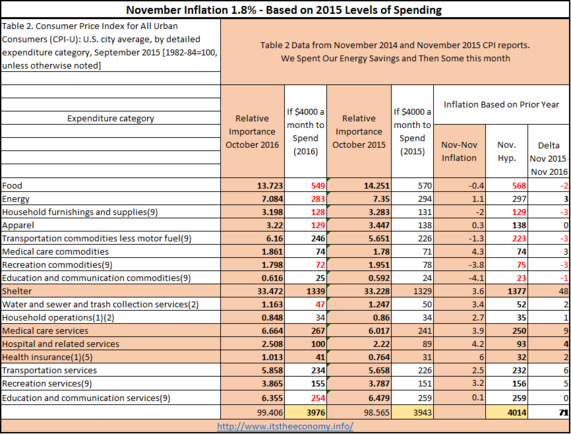Select the Expenditure category header cell

pos(111,118)
